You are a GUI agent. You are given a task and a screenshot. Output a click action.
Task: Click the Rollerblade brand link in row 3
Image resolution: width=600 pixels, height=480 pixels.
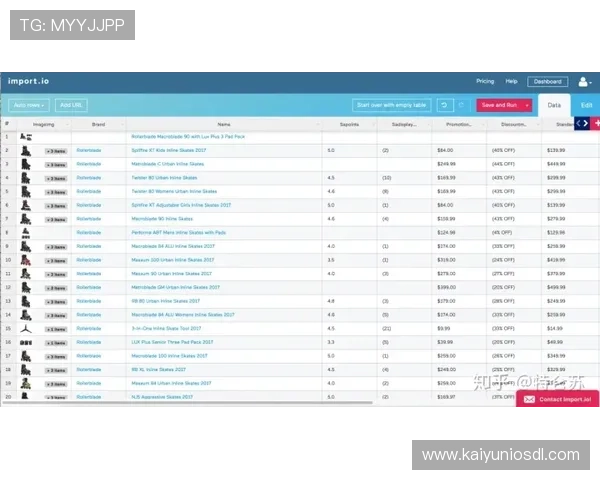89,164
